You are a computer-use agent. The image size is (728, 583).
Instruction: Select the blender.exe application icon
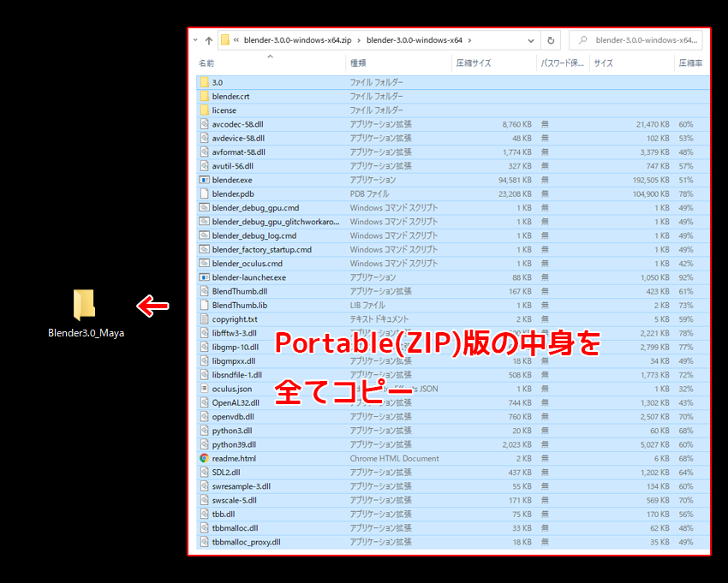(204, 180)
